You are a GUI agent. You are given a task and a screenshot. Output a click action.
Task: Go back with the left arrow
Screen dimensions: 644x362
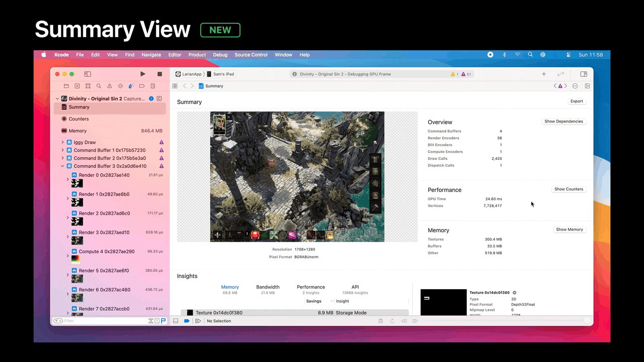point(185,86)
